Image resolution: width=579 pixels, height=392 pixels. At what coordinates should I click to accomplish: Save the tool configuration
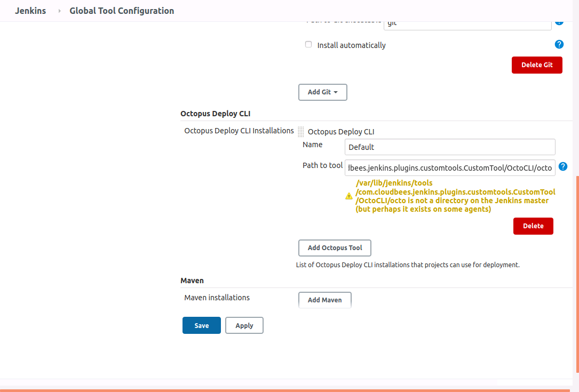point(201,325)
